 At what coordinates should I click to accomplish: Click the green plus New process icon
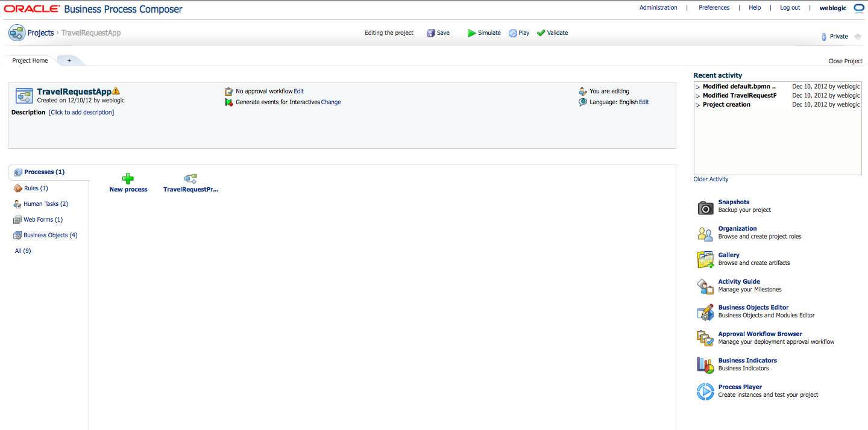coord(128,178)
